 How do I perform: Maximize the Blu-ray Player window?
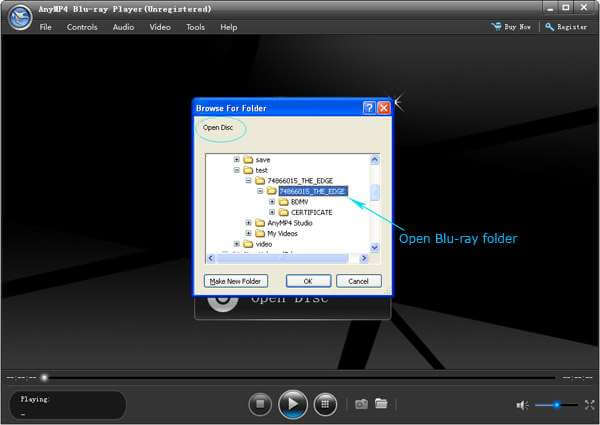click(x=566, y=7)
